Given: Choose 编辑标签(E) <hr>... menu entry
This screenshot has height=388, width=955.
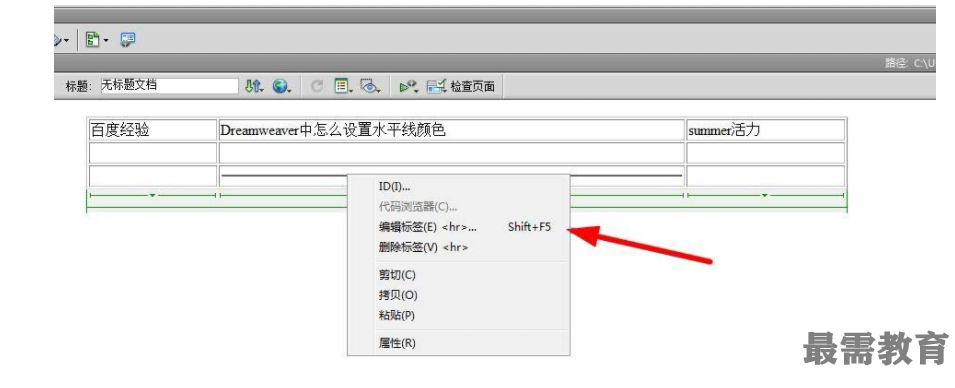Looking at the screenshot, I should point(459,227).
